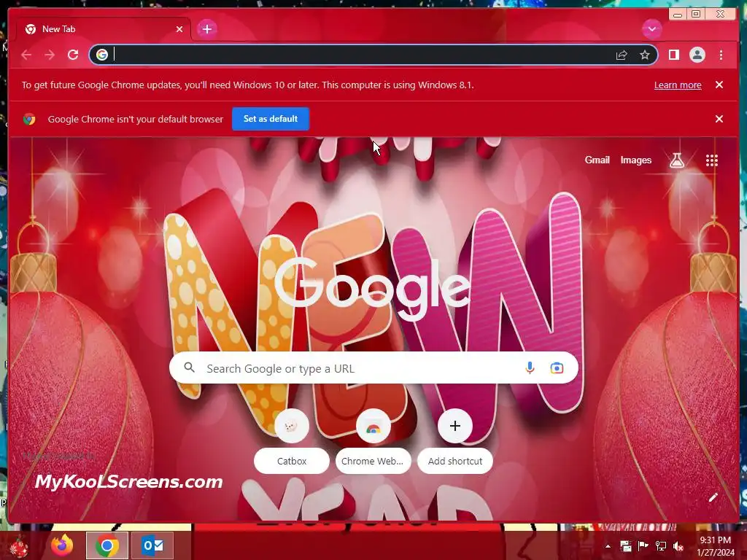747x560 pixels.
Task: Customize this page with the pencil icon
Action: coord(713,498)
